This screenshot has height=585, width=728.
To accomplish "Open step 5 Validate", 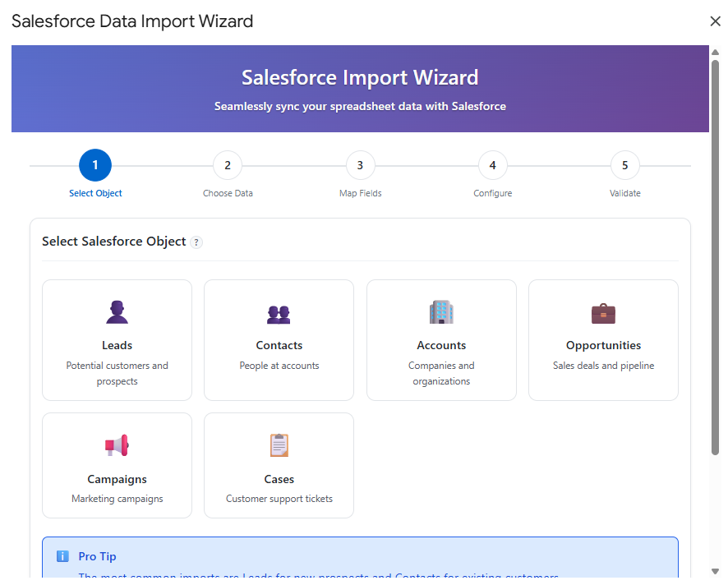I will 624,165.
